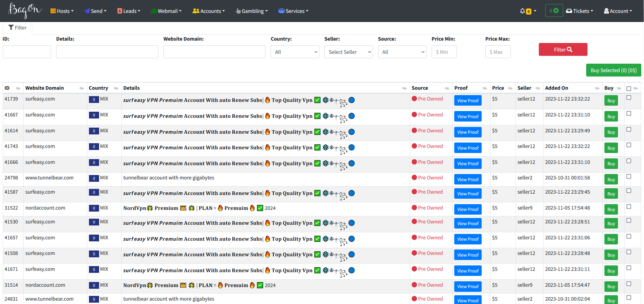Image resolution: width=644 pixels, height=304 pixels.
Task: Focus the Price Min field
Action: [x=444, y=52]
